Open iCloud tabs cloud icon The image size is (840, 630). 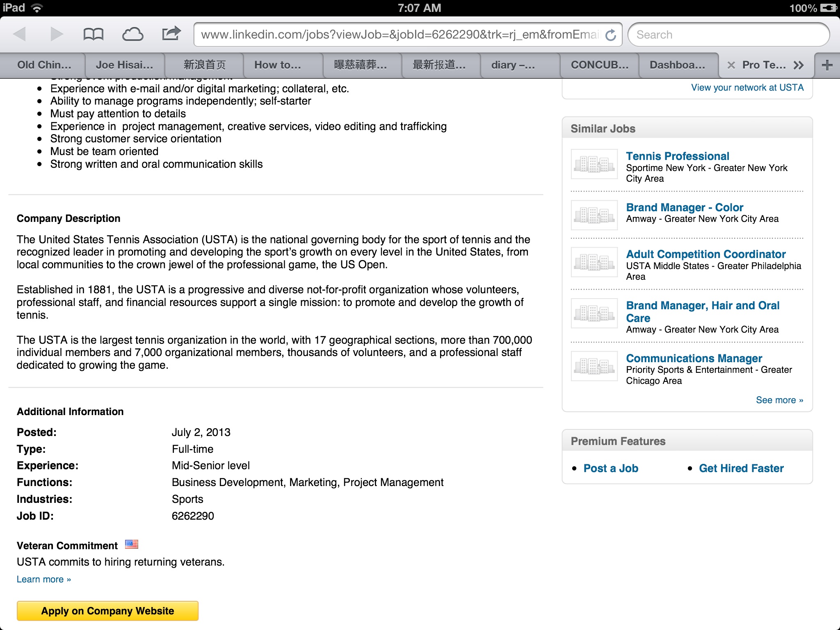(132, 34)
